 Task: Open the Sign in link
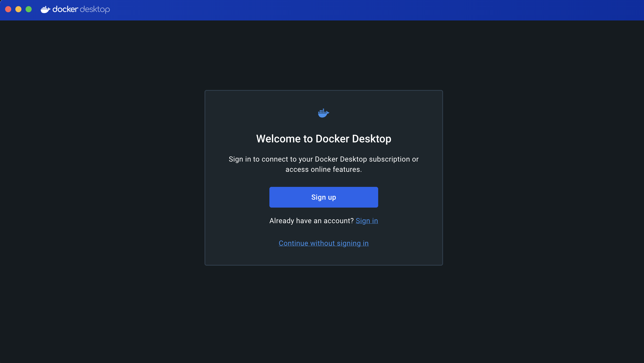[x=367, y=221]
